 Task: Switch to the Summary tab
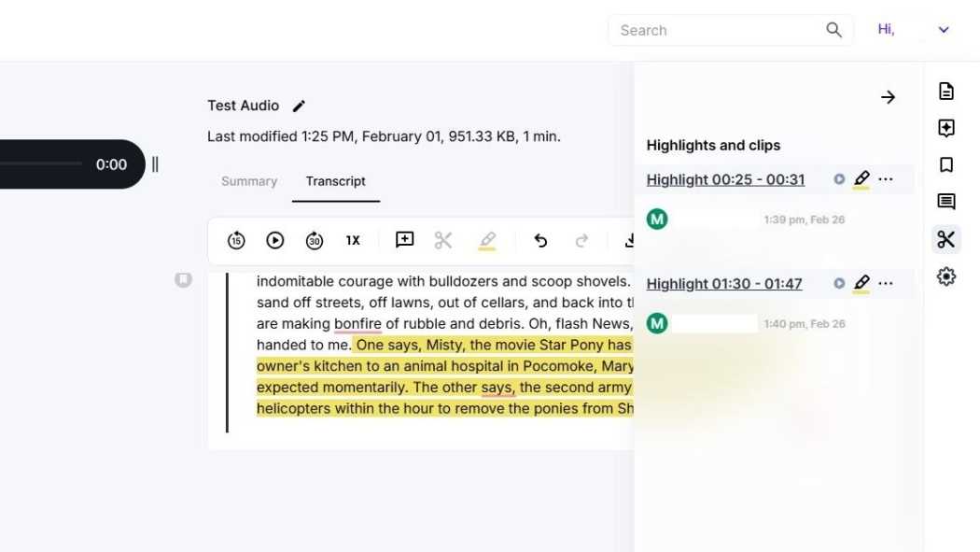(x=249, y=181)
